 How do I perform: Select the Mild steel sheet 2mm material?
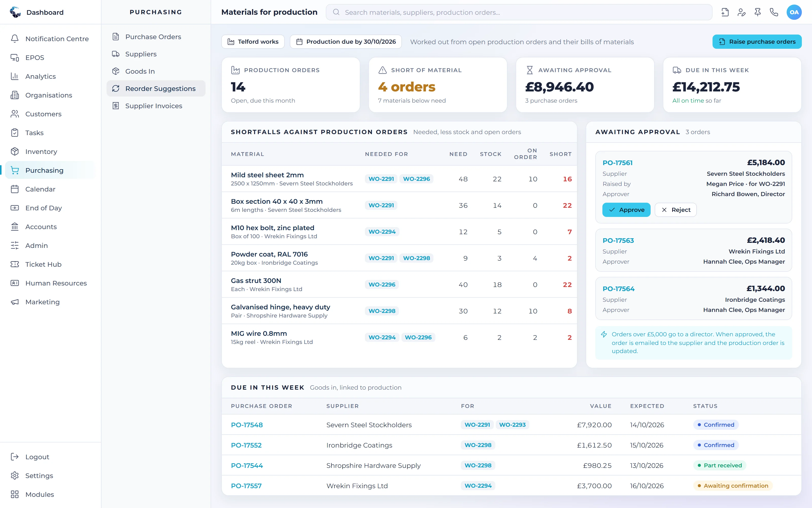tap(267, 175)
